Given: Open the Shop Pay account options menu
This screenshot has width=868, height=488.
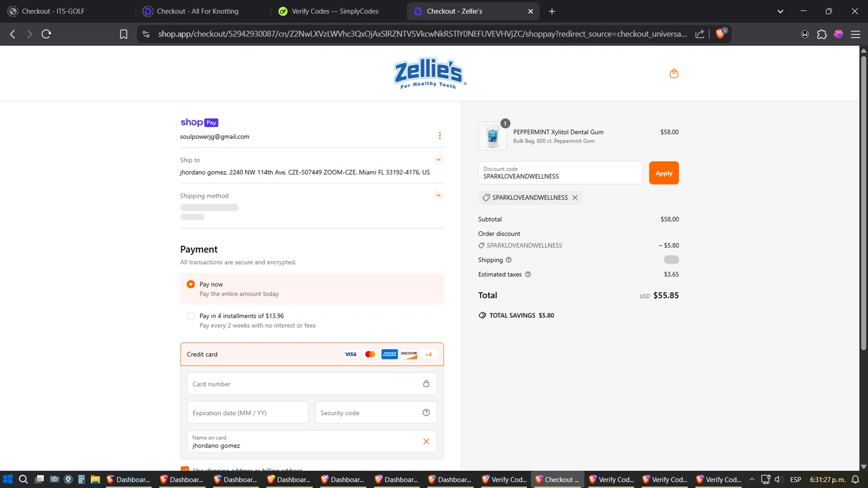Looking at the screenshot, I should pyautogui.click(x=440, y=136).
